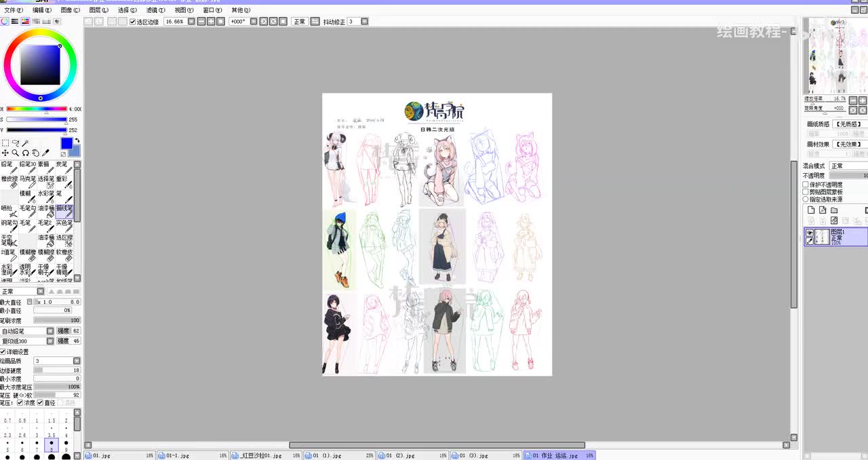Select the rectangular selection tool
Image resolution: width=868 pixels, height=460 pixels.
5,143
